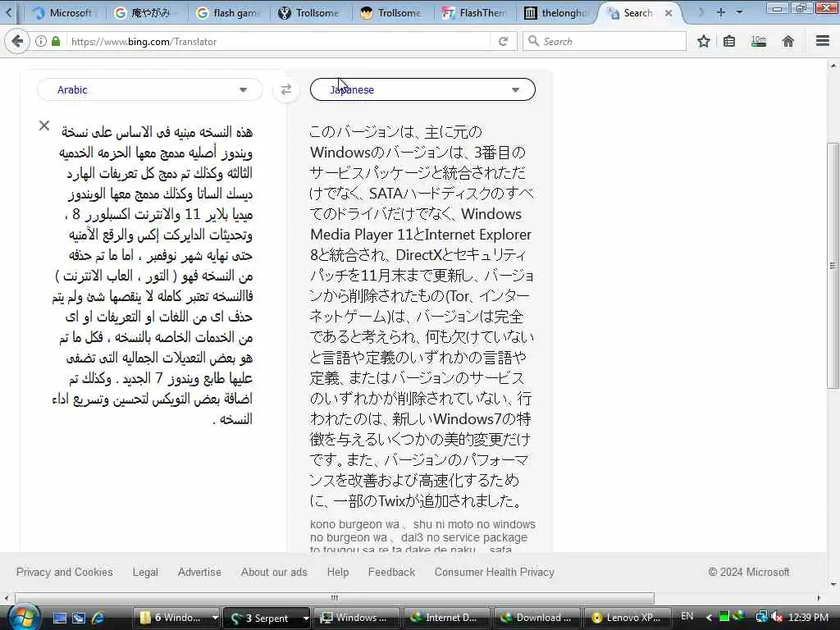Swap Arabic and Japanese languages icon

[x=286, y=89]
